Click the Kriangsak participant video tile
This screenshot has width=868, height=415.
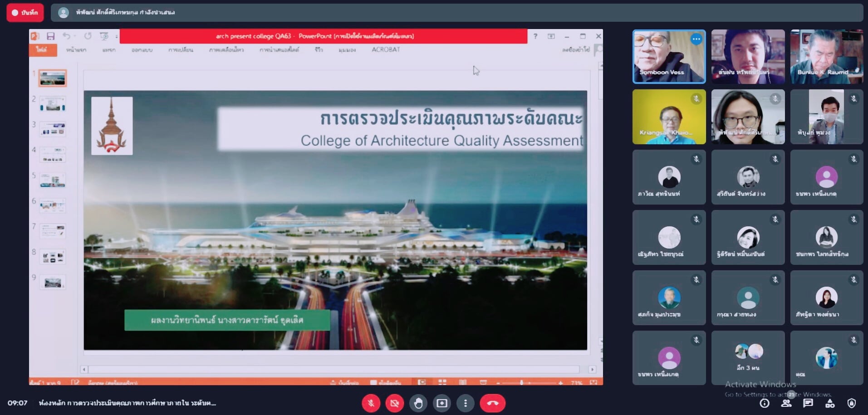click(669, 117)
